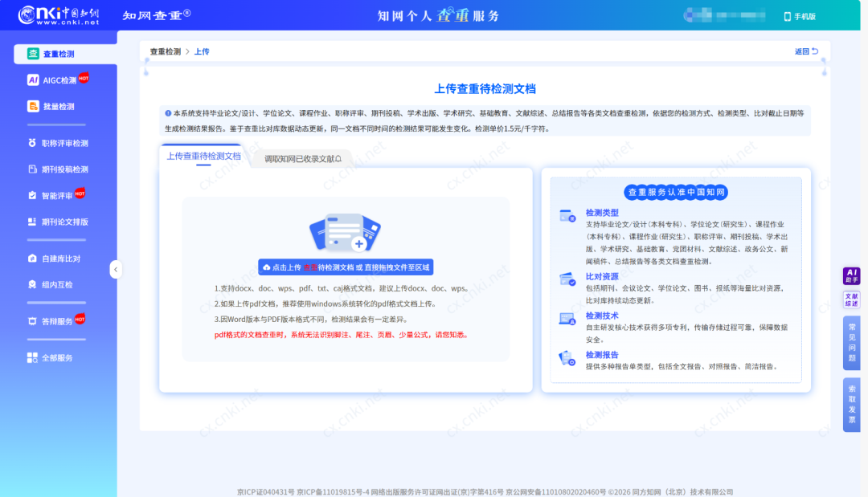Open 全部服务 sidebar item

click(x=57, y=357)
